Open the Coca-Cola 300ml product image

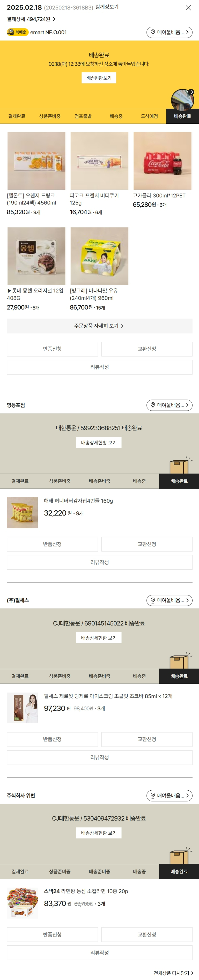162,161
